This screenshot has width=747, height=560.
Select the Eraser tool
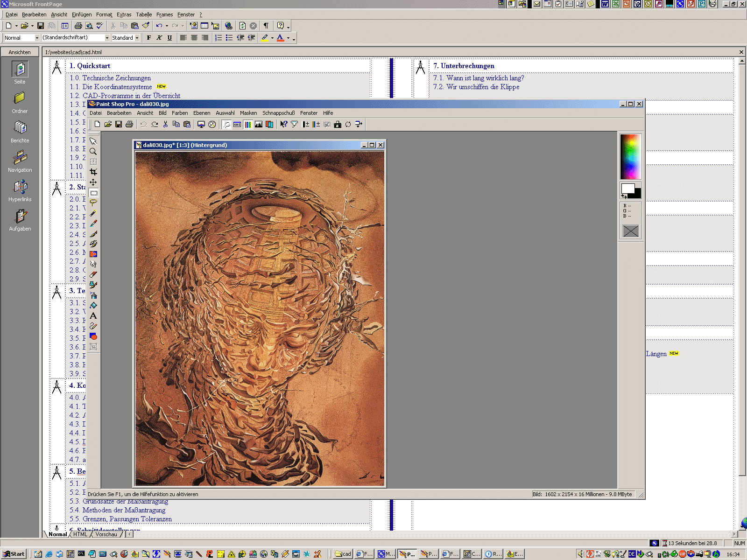click(x=93, y=274)
